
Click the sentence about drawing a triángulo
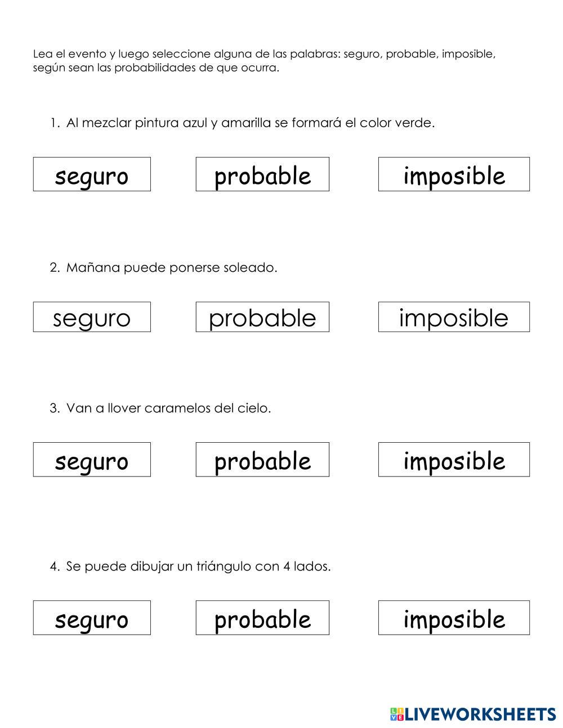pos(198,566)
